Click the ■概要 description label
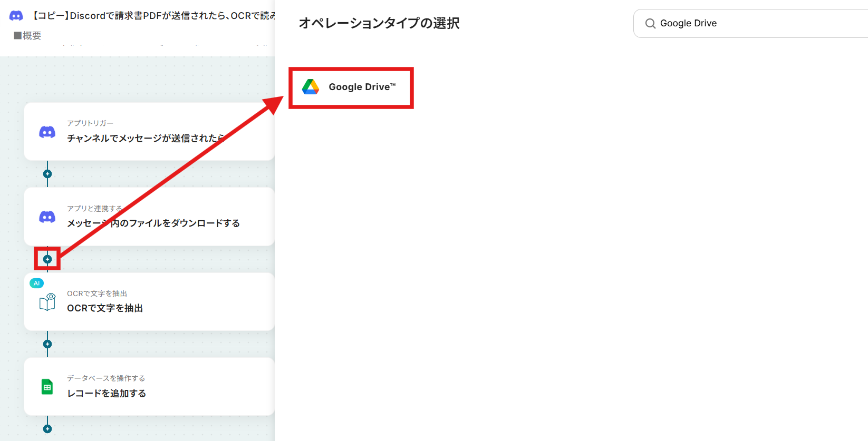 (27, 35)
